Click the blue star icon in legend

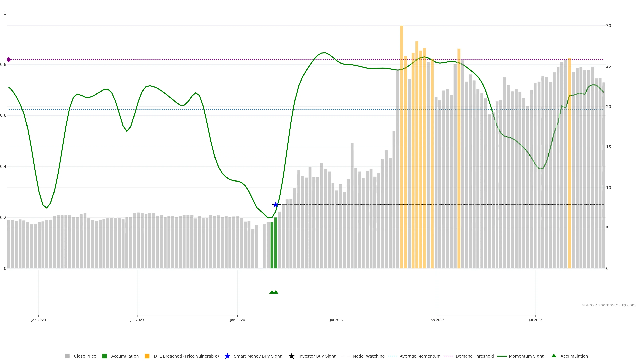coord(227,356)
